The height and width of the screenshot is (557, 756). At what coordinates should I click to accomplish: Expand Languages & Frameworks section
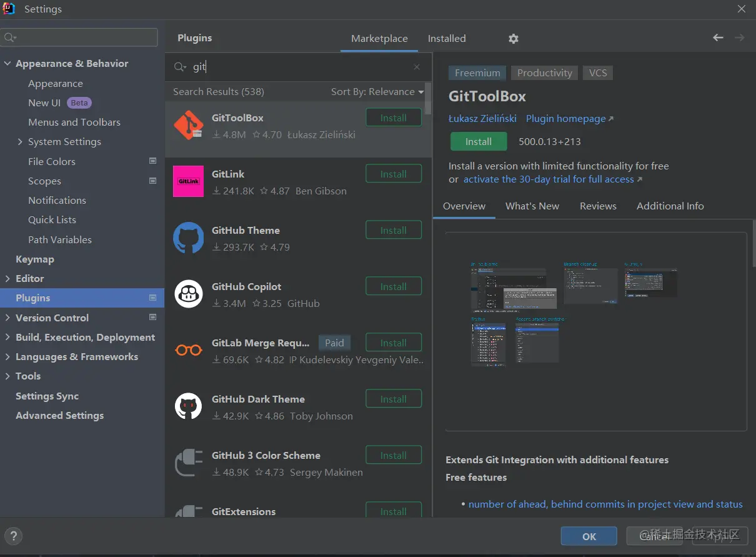(7, 357)
